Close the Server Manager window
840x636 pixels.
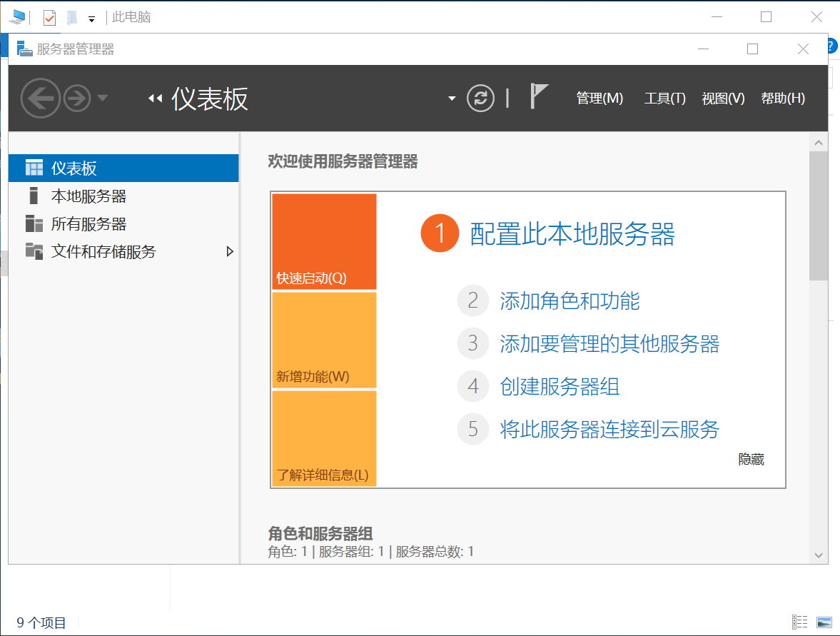[x=803, y=49]
